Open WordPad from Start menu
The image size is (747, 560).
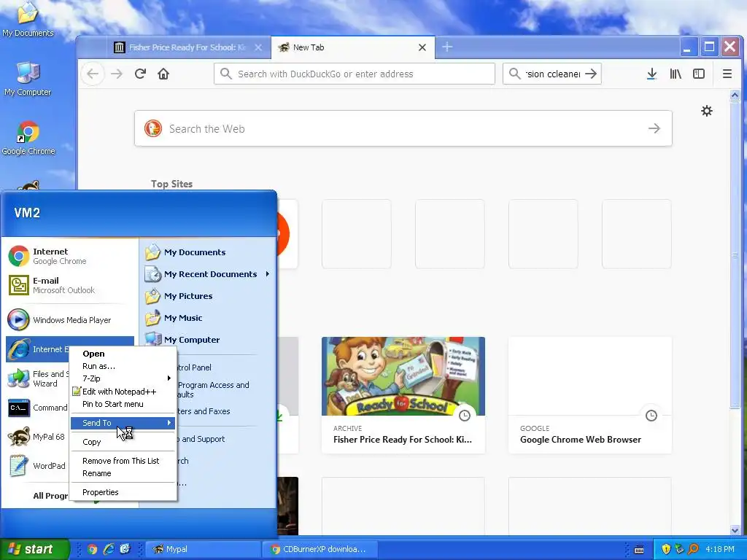point(37,466)
